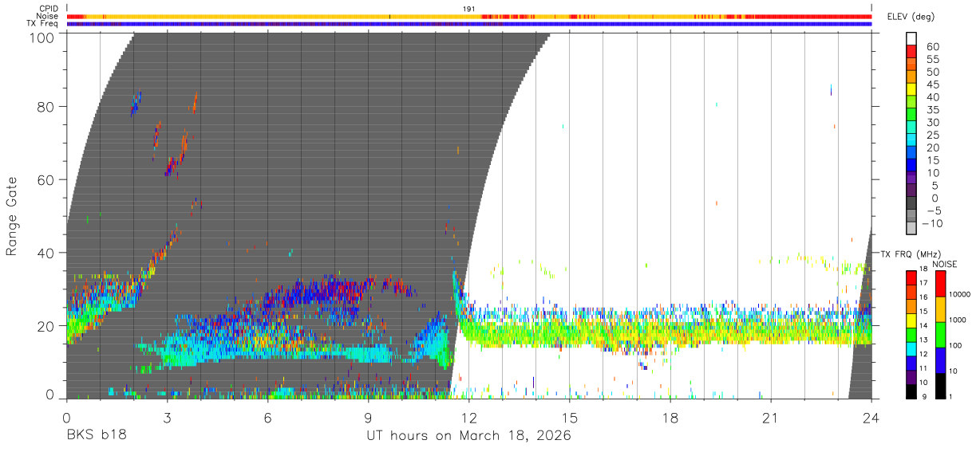Click the 24 tick on UT hours axis
Viewport: 980px width, 452px height.
871,417
